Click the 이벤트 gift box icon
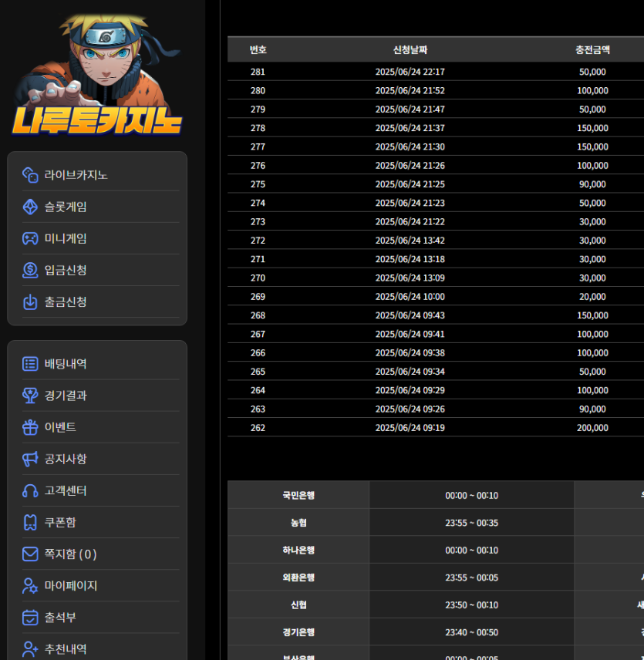 30,427
